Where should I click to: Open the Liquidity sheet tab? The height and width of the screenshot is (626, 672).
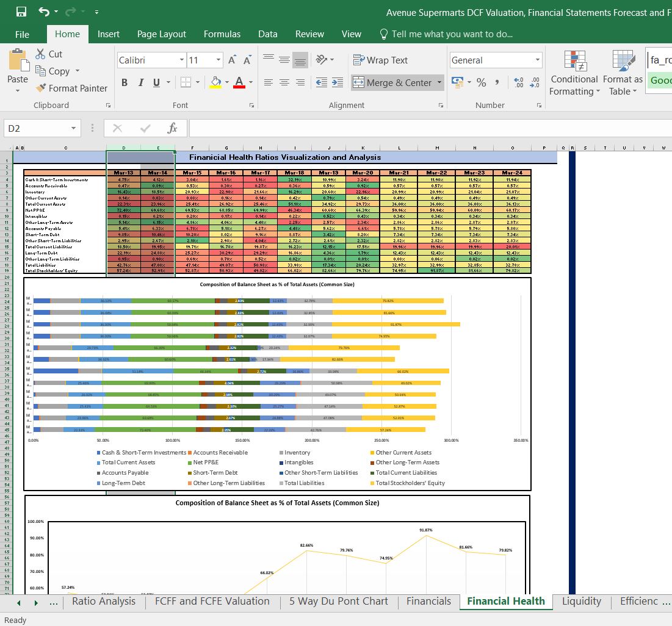[x=582, y=601]
